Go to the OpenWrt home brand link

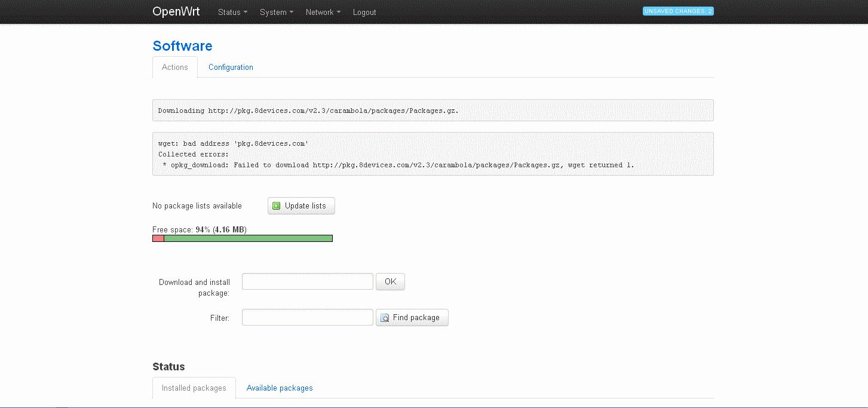[176, 11]
